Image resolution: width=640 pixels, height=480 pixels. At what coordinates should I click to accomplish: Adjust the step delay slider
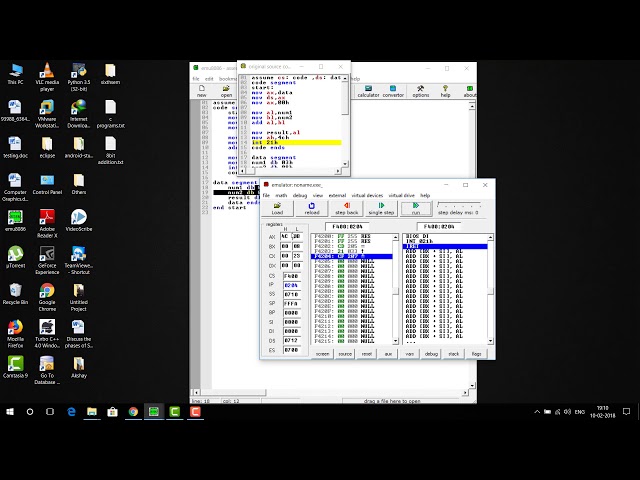[x=458, y=204]
